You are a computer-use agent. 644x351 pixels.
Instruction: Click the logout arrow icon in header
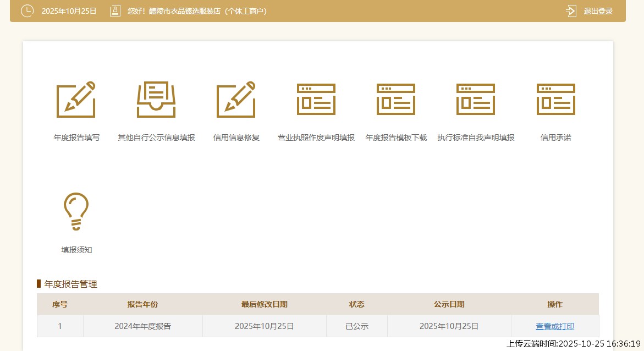(x=571, y=11)
